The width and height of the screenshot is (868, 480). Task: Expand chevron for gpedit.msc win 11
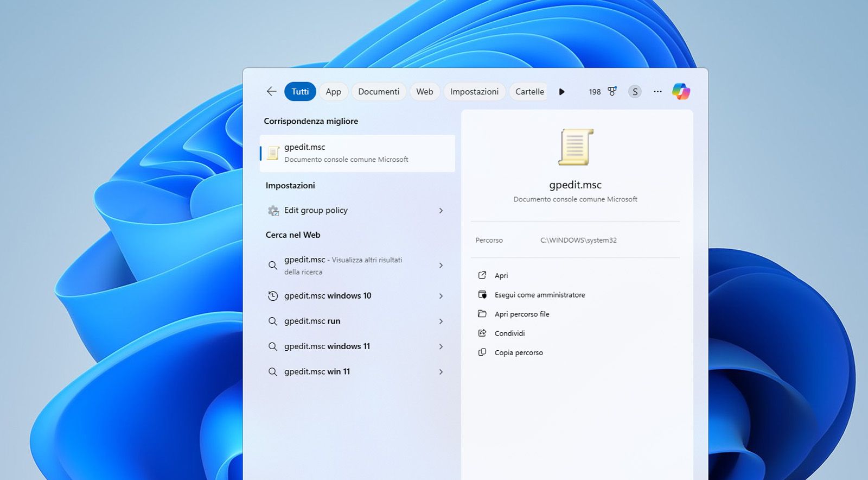pos(441,372)
